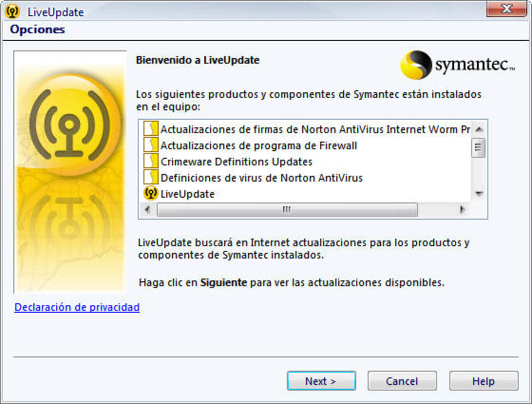The width and height of the screenshot is (532, 404).
Task: Open Help for LiveUpdate
Action: tap(484, 381)
